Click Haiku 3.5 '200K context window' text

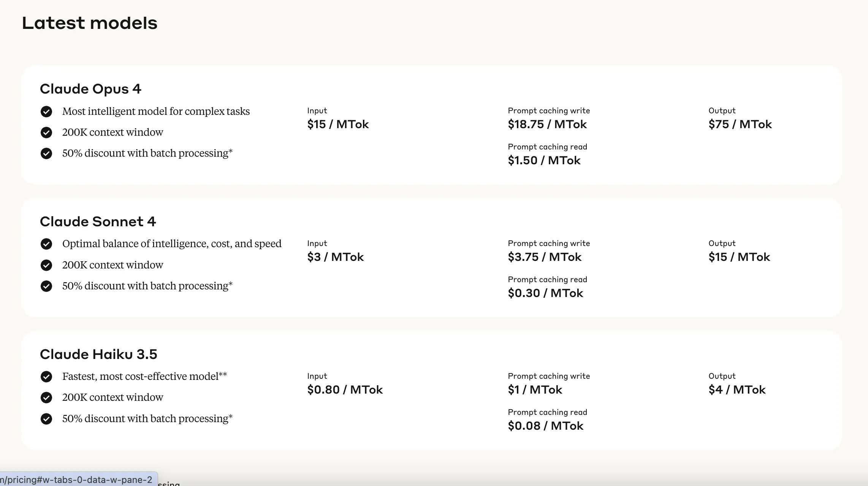pyautogui.click(x=112, y=397)
